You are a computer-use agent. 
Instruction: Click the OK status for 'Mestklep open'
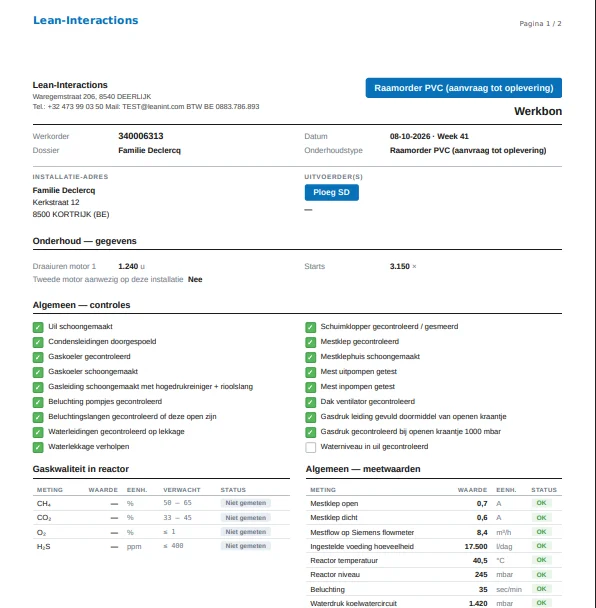[x=541, y=503]
